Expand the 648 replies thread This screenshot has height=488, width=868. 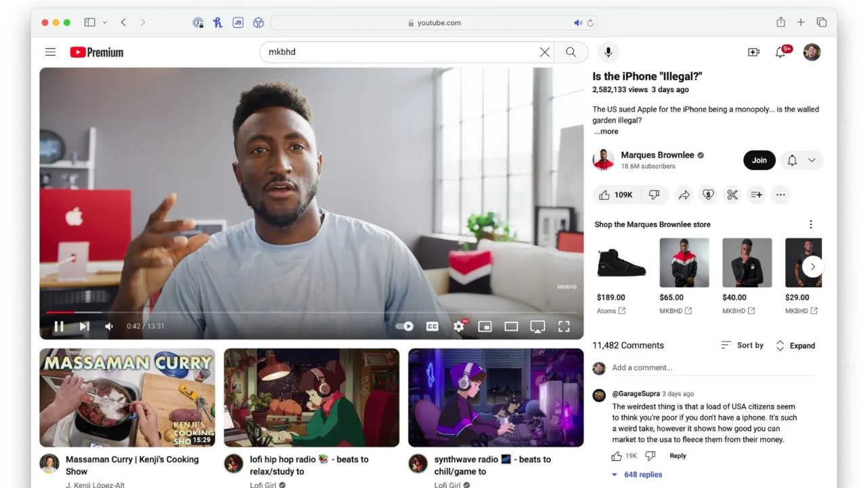point(637,474)
